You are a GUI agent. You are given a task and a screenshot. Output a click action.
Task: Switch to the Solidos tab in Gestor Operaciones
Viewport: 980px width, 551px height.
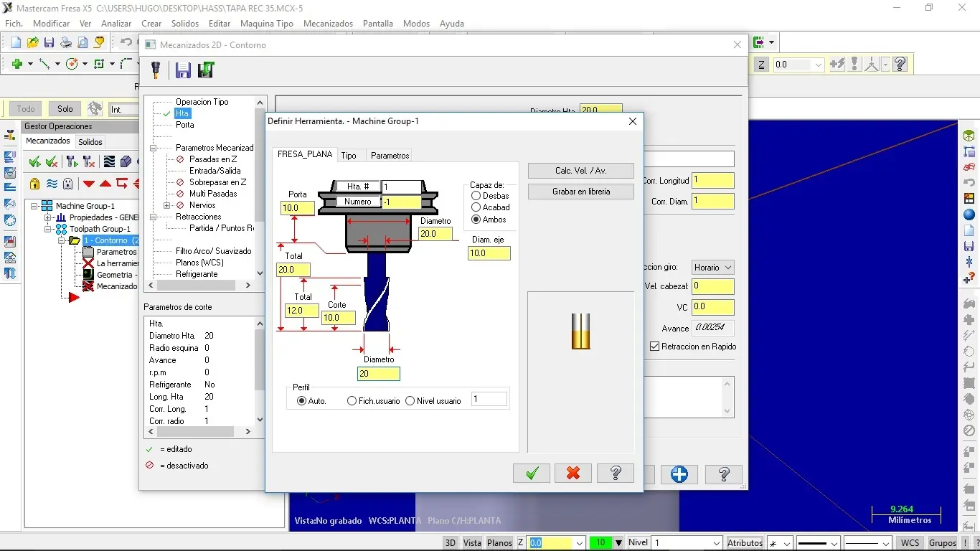coord(90,142)
